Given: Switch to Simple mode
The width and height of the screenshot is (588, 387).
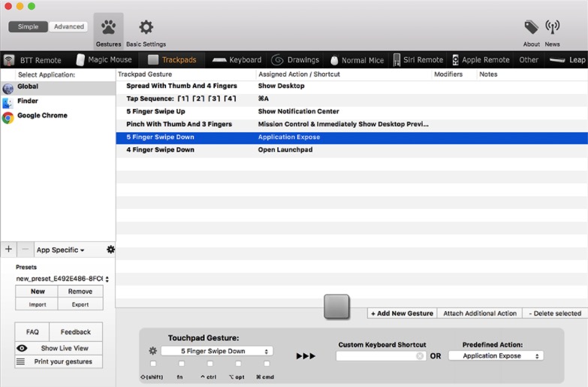Looking at the screenshot, I should pyautogui.click(x=28, y=26).
